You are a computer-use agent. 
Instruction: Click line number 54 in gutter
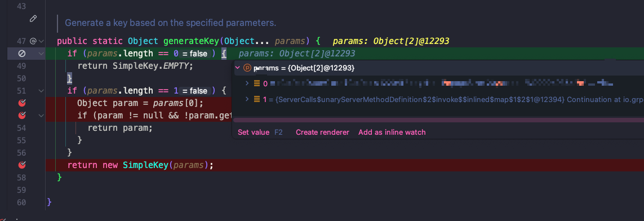coord(22,128)
